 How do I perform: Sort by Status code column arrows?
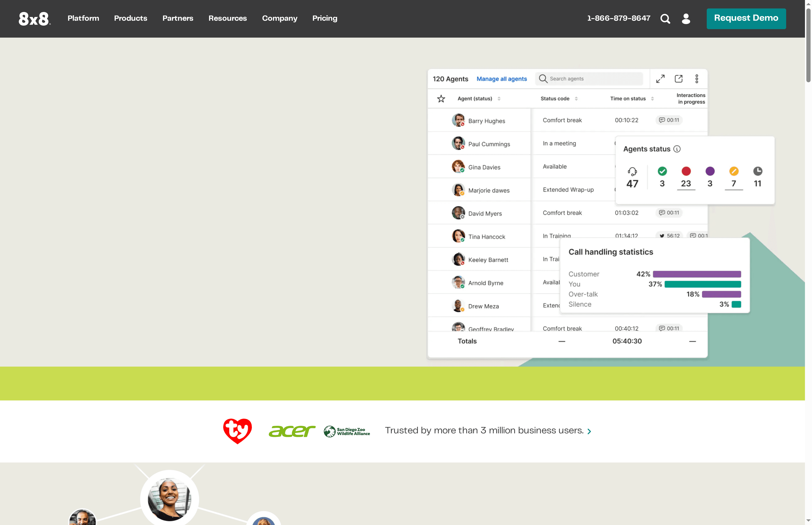point(576,98)
